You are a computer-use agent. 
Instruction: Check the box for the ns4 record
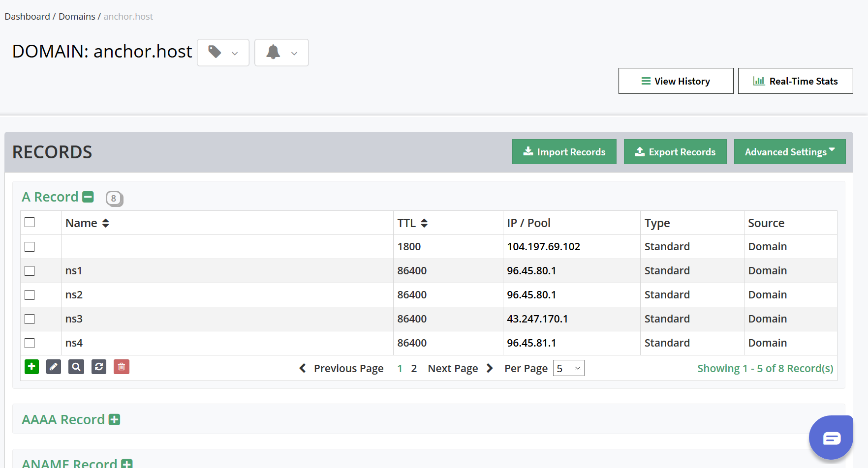[30, 343]
